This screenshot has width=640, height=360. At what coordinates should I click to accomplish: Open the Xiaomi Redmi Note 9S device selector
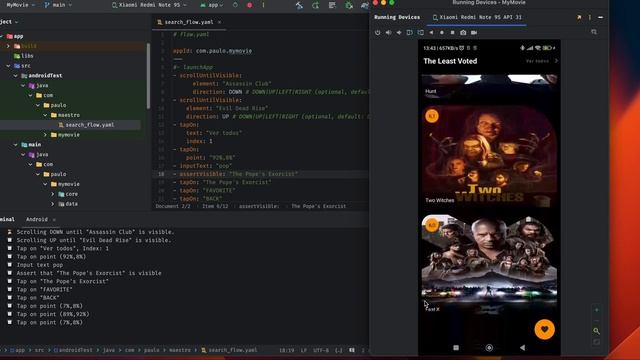149,5
